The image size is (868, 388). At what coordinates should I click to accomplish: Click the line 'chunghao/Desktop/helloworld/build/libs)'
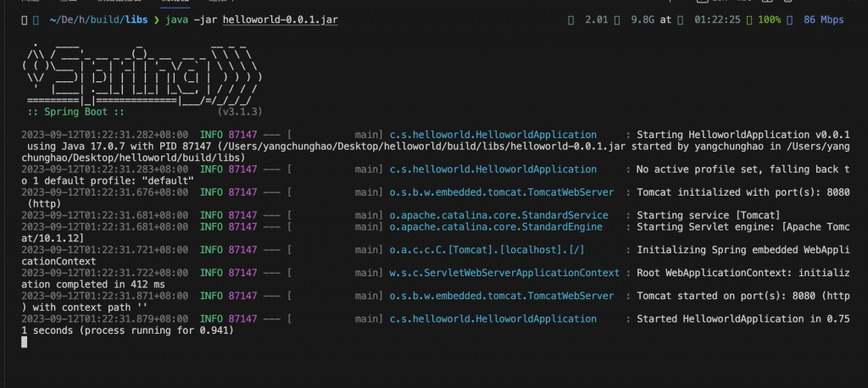[x=133, y=158]
